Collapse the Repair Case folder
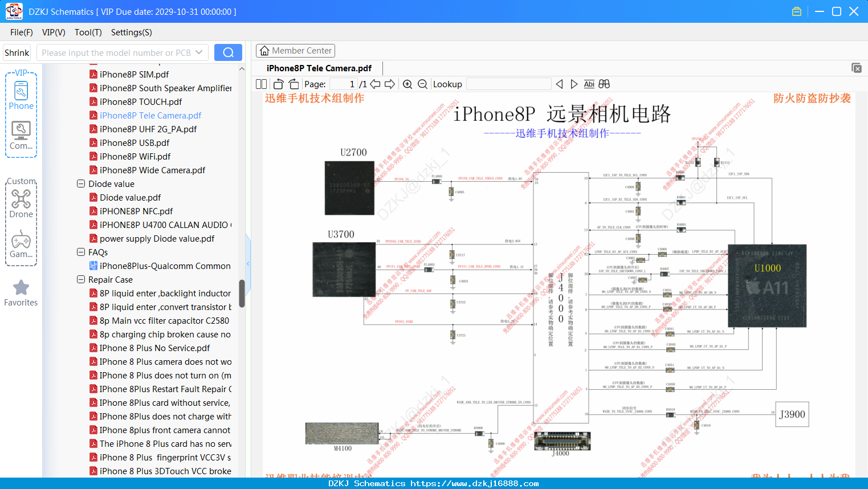This screenshot has width=868, height=489. tap(81, 280)
